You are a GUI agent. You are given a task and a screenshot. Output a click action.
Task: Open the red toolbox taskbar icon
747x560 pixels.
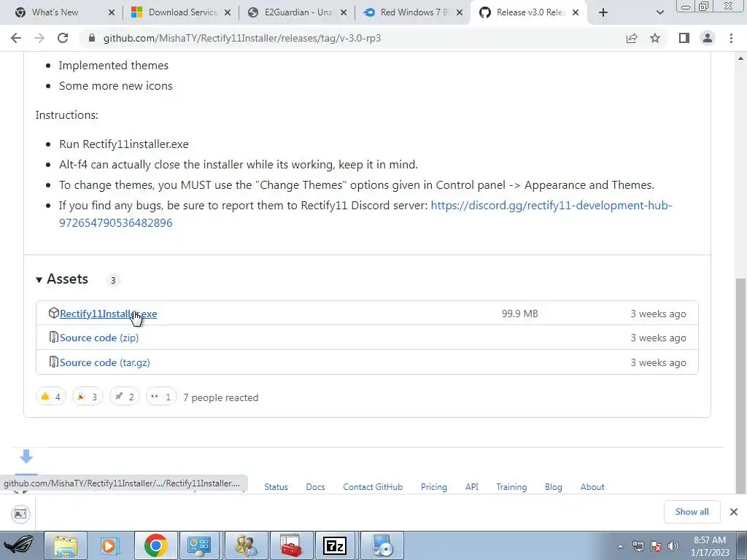[291, 545]
